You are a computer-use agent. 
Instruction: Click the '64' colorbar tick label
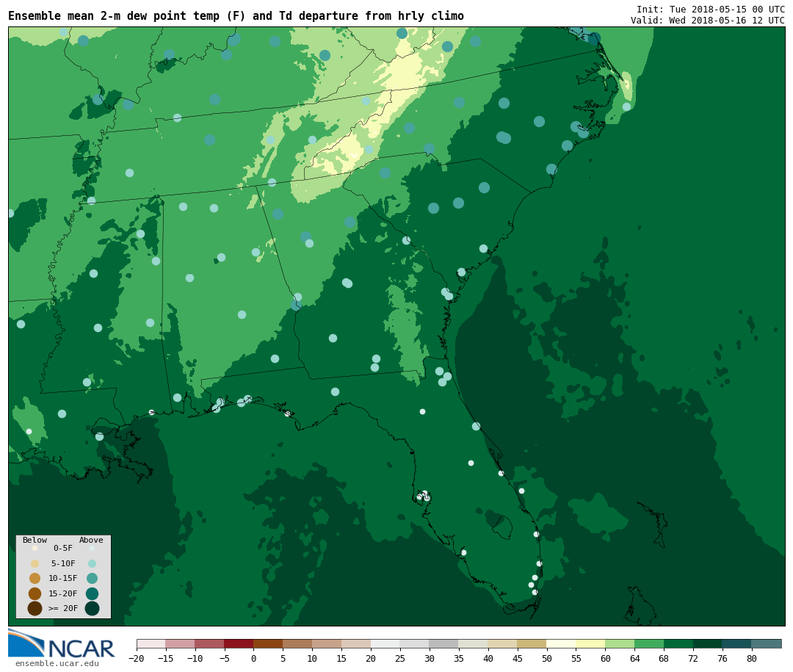(x=634, y=659)
